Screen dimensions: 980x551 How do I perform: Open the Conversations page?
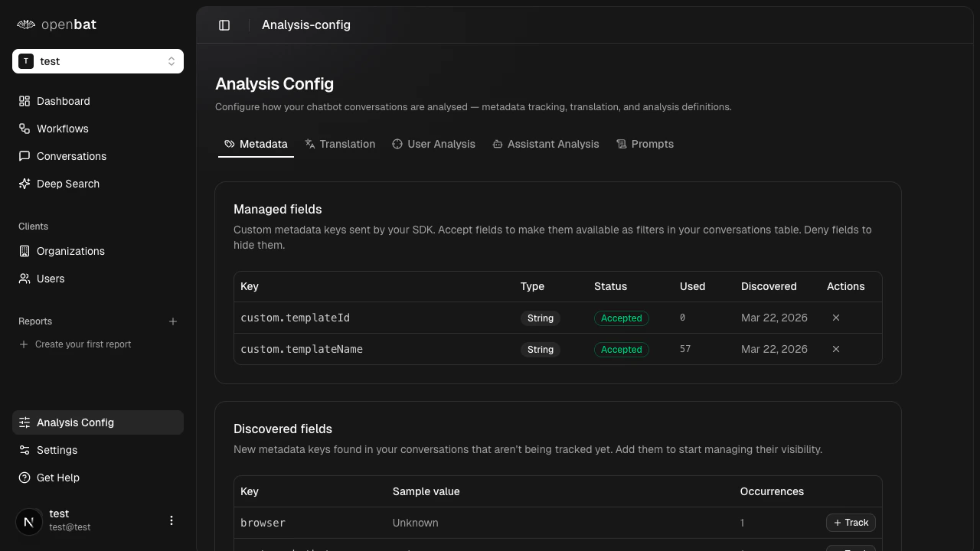(71, 156)
